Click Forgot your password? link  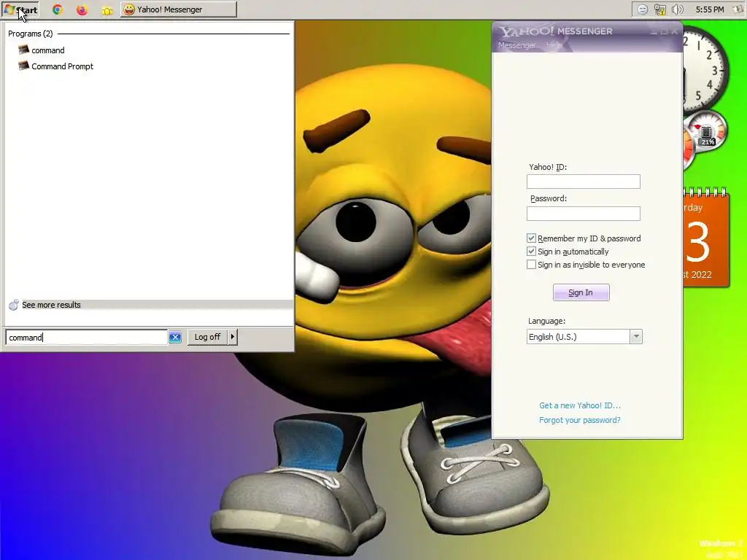coord(580,420)
